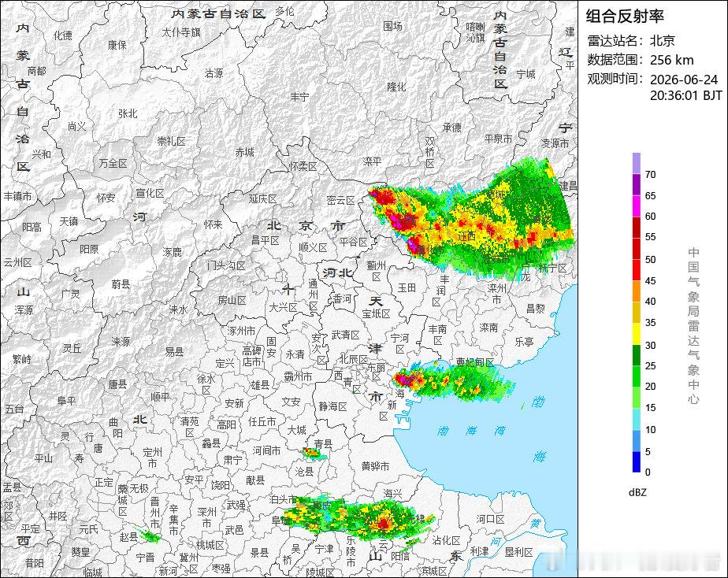Click the 30–35 dBZ yellow legend band
The image size is (728, 578).
[x=637, y=334]
